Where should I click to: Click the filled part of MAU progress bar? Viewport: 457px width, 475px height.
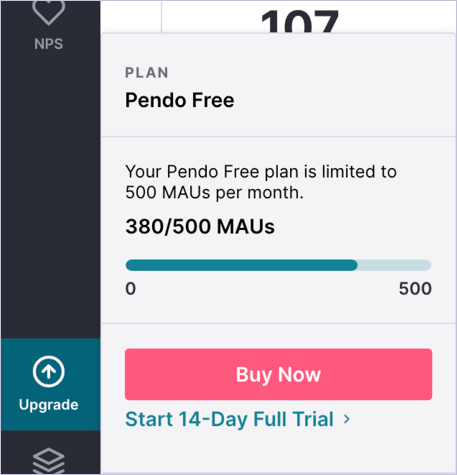(x=241, y=265)
